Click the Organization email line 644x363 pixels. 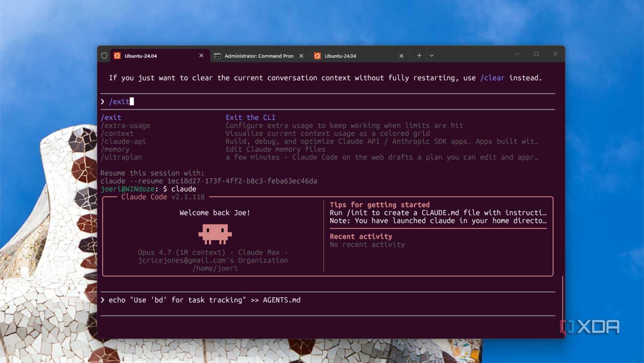click(213, 260)
